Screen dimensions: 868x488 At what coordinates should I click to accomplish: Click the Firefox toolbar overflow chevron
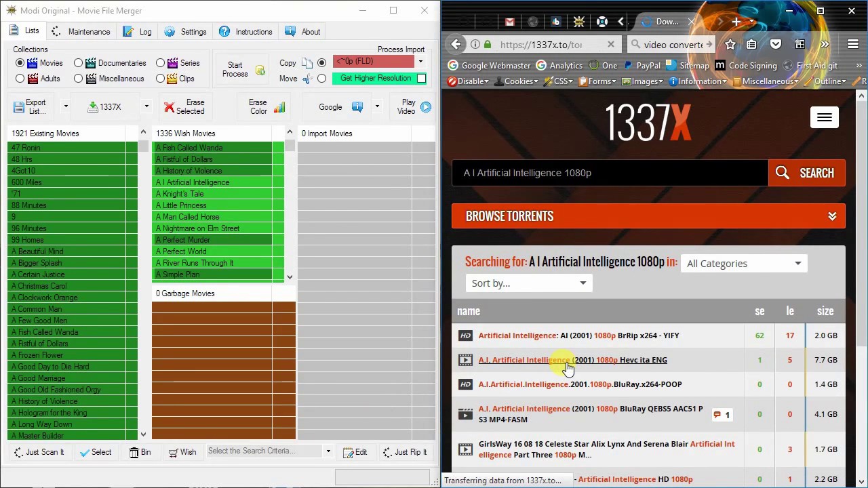(824, 45)
